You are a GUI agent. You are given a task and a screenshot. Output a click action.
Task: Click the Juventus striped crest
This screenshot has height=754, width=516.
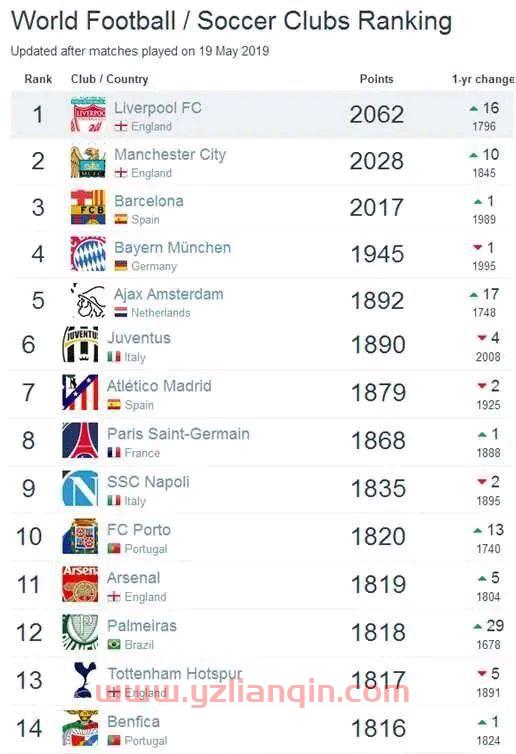coord(80,344)
